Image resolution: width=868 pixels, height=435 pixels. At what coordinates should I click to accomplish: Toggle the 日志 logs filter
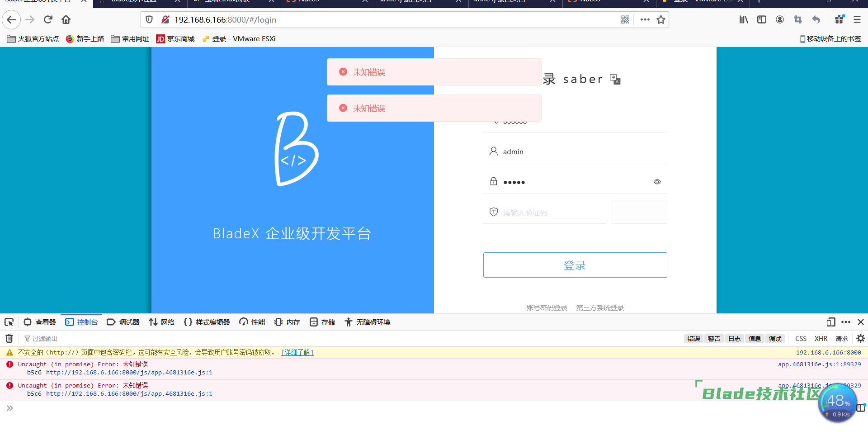pyautogui.click(x=734, y=339)
